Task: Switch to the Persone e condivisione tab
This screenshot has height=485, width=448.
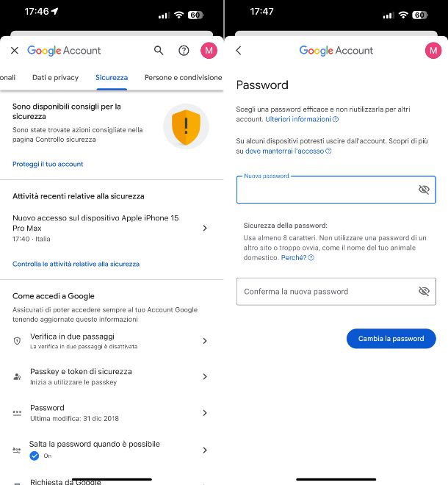Action: click(183, 77)
